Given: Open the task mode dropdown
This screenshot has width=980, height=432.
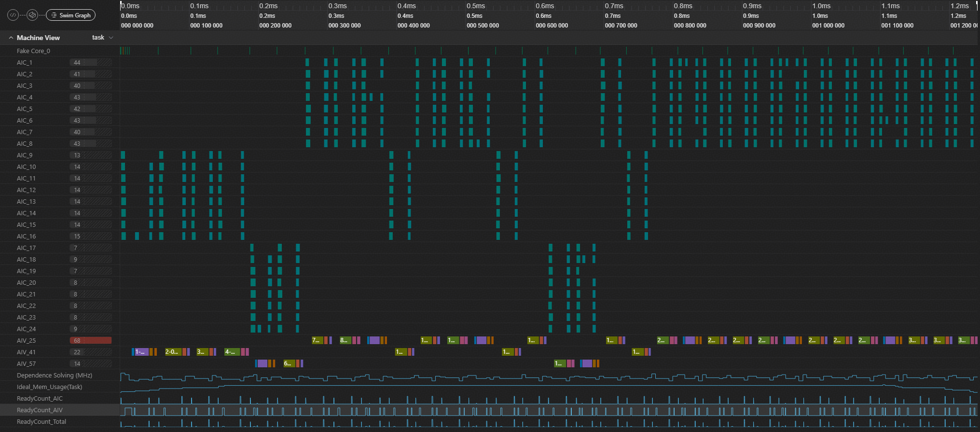Looking at the screenshot, I should point(102,38).
